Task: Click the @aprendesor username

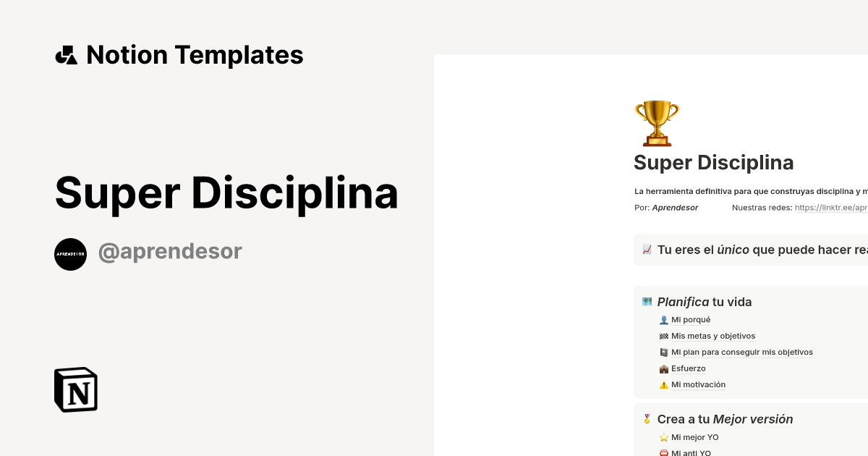Action: pos(170,251)
